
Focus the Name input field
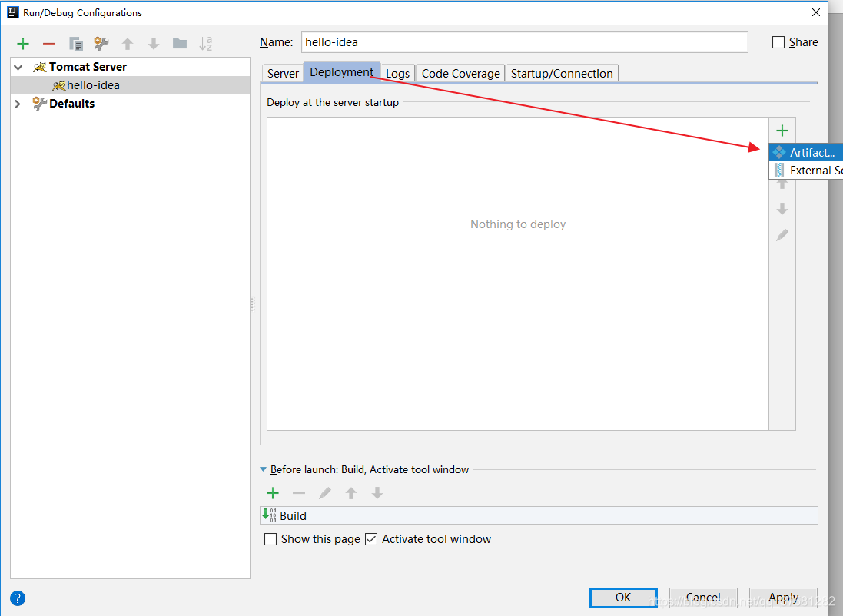(525, 42)
